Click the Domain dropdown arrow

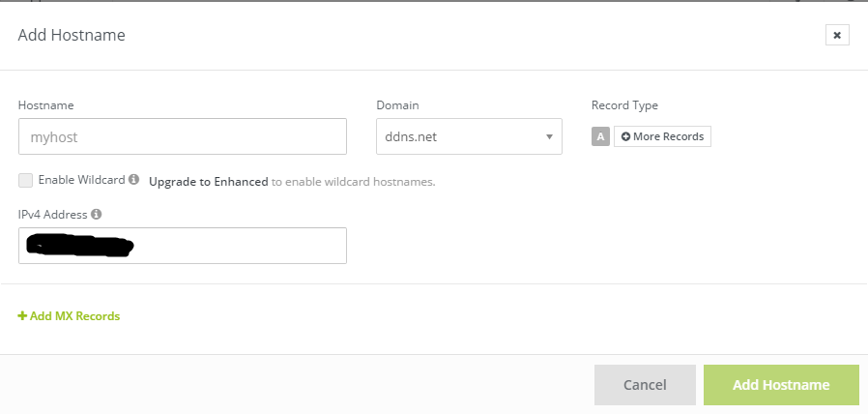(548, 136)
